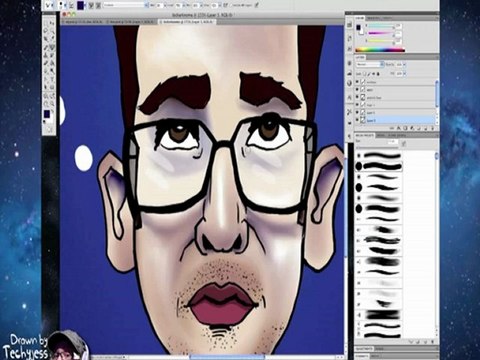Select the Rectangular Marquee tool
This screenshot has height=360, width=480.
click(45, 23)
